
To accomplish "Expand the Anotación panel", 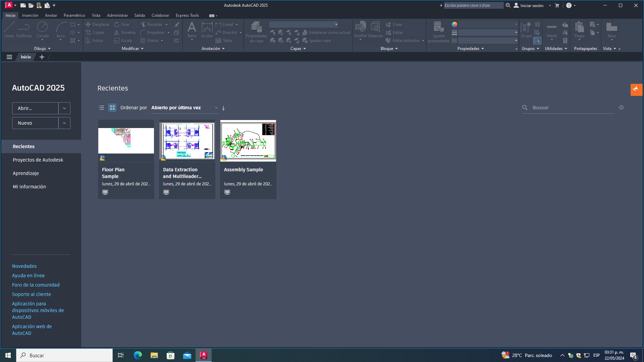I will [213, 49].
